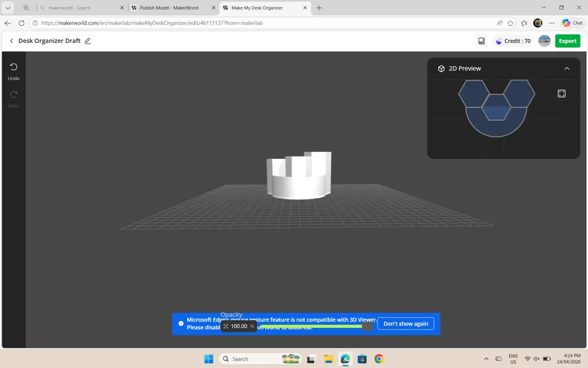Click the Desk Organizer Draft title
Image resolution: width=588 pixels, height=368 pixels.
(x=49, y=41)
